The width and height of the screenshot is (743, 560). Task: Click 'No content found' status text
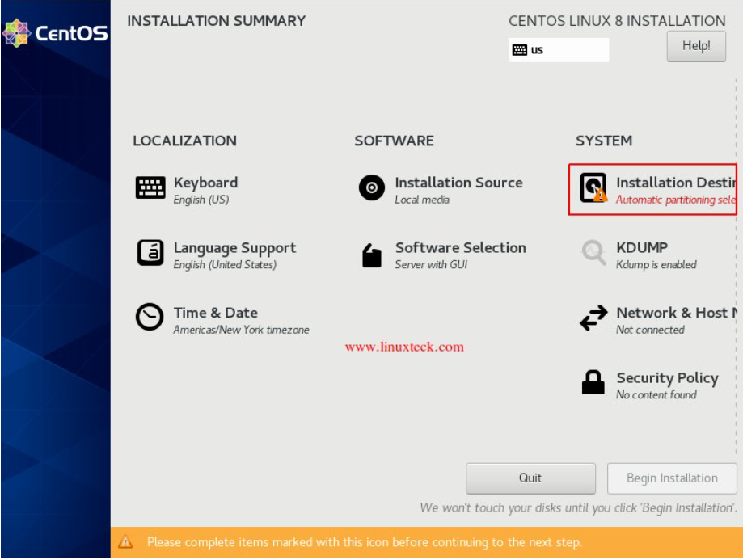656,394
